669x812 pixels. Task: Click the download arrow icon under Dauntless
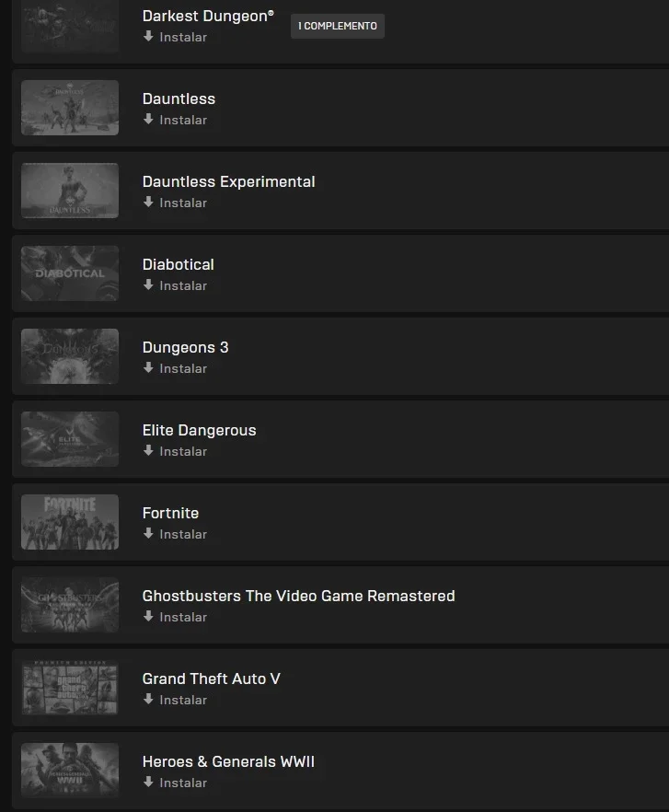148,119
